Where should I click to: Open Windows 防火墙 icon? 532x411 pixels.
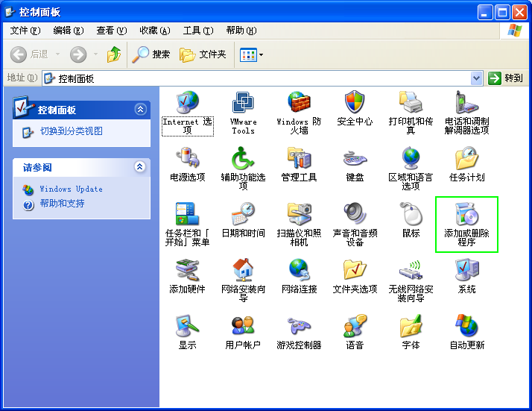(x=299, y=102)
